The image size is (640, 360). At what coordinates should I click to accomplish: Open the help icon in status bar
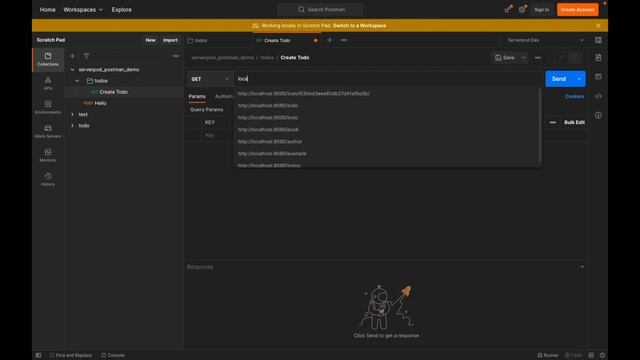coord(602,355)
